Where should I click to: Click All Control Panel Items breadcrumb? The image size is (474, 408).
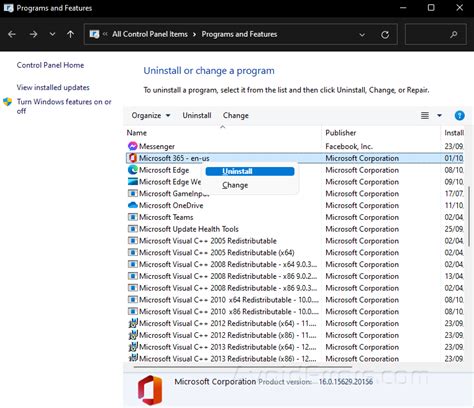click(x=150, y=34)
